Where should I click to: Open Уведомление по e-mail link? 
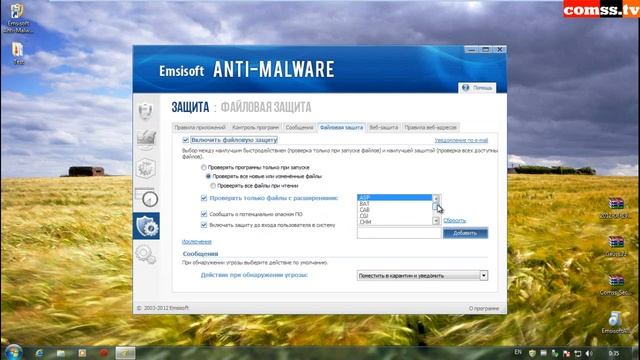(x=461, y=140)
